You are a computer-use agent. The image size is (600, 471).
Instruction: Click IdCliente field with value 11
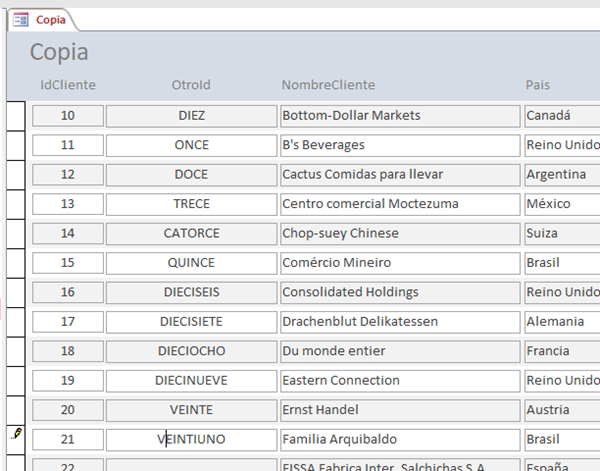pos(68,145)
